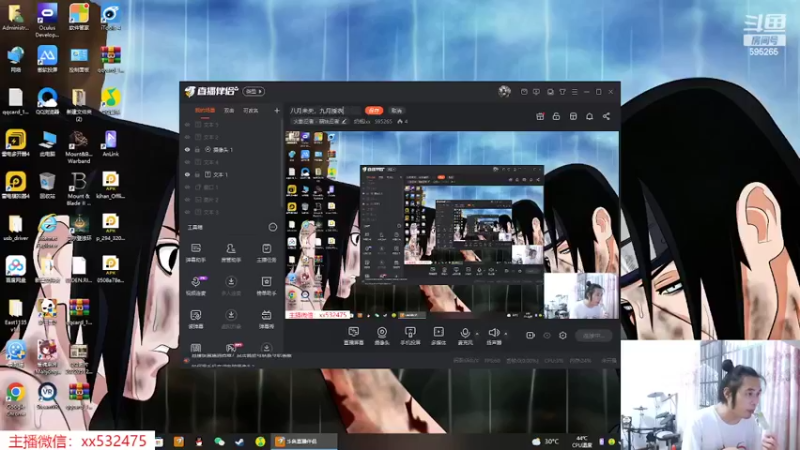Click the orange save button beside the title
Image resolution: width=800 pixels, height=450 pixels.
click(x=374, y=111)
